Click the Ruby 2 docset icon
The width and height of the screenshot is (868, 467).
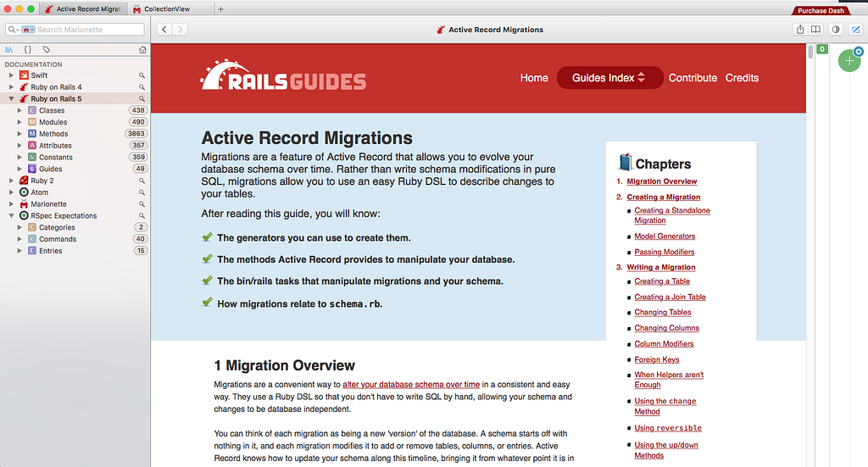(24, 181)
